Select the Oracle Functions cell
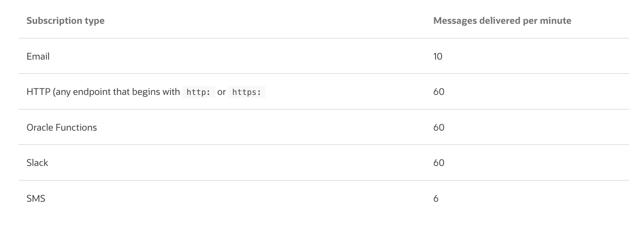644x226 pixels. click(x=61, y=128)
